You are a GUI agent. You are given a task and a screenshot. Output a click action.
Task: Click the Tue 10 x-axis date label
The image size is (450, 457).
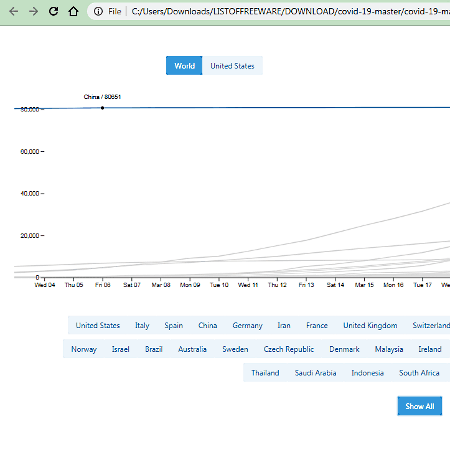[219, 285]
